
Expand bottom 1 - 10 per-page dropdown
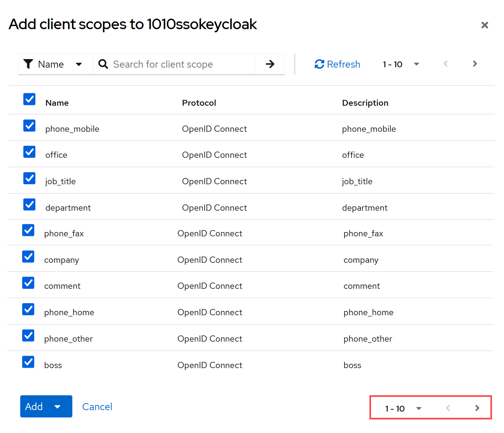(x=403, y=409)
